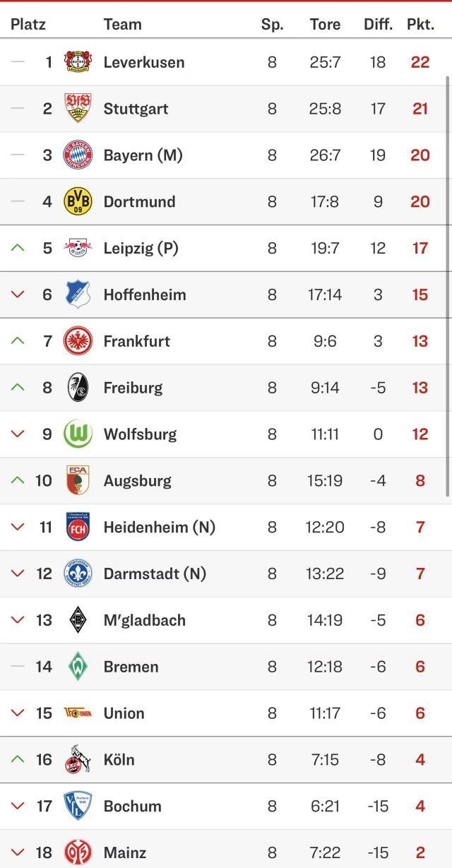The image size is (452, 868).
Task: Open the Heidenheim (N) team name
Action: point(159,527)
